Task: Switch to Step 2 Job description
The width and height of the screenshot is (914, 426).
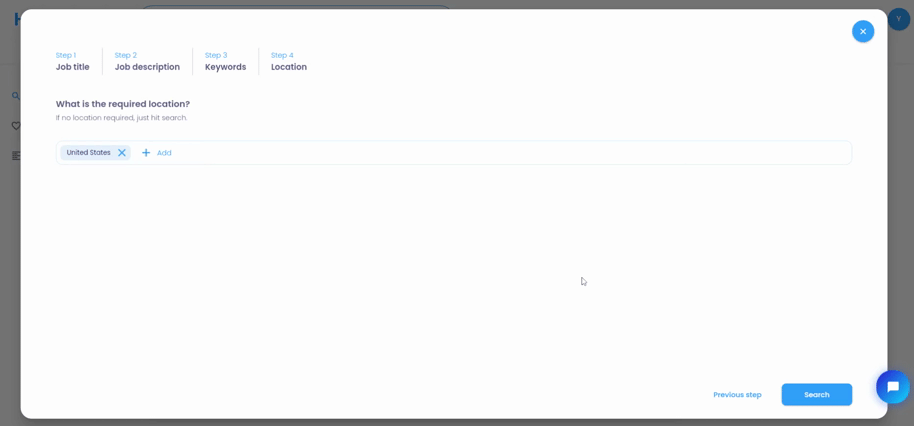Action: point(147,62)
